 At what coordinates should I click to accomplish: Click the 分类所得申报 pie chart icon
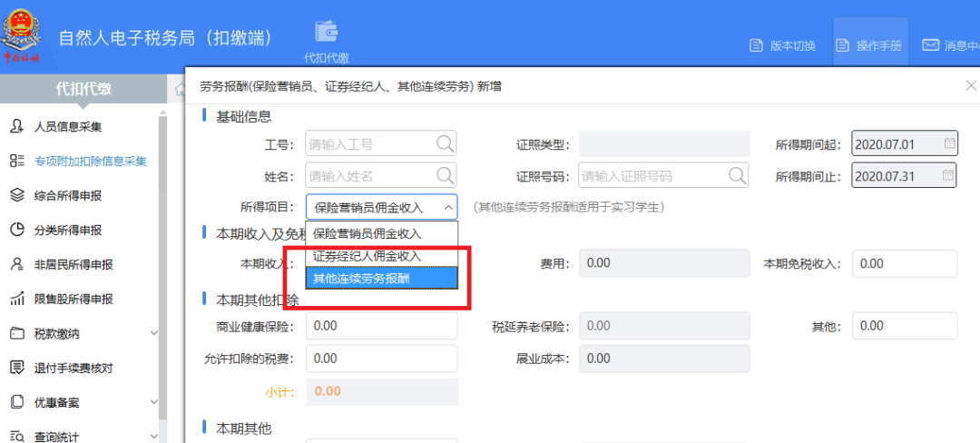[x=17, y=230]
